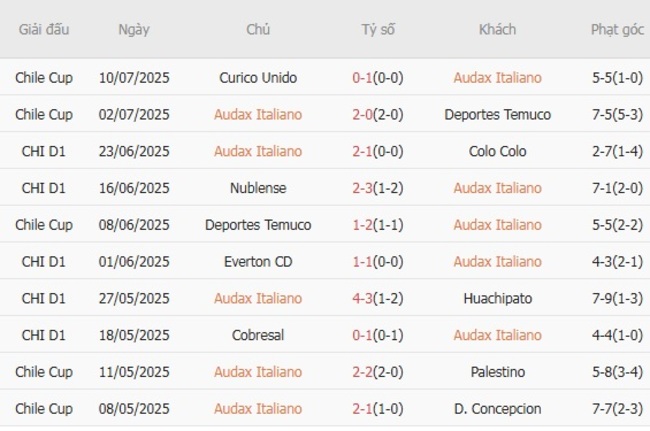Select Audax Italiano in the 23/06/2025 row
This screenshot has width=650, height=431.
(258, 151)
